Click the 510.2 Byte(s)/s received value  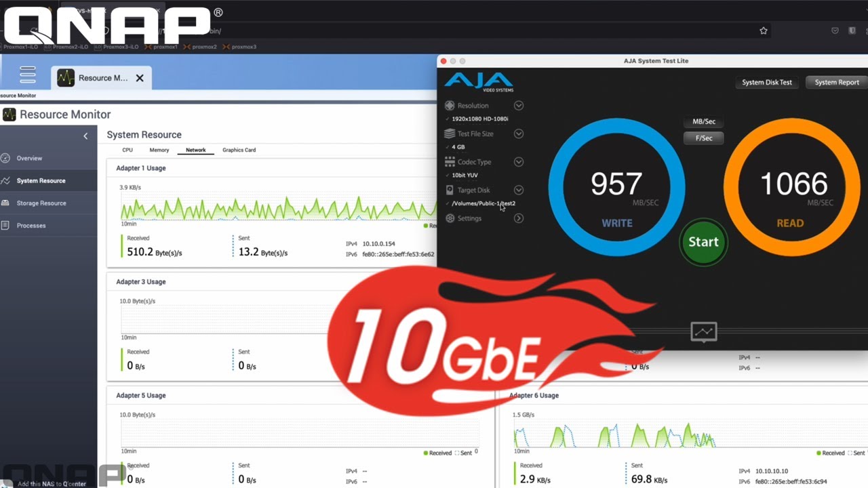[x=155, y=252]
